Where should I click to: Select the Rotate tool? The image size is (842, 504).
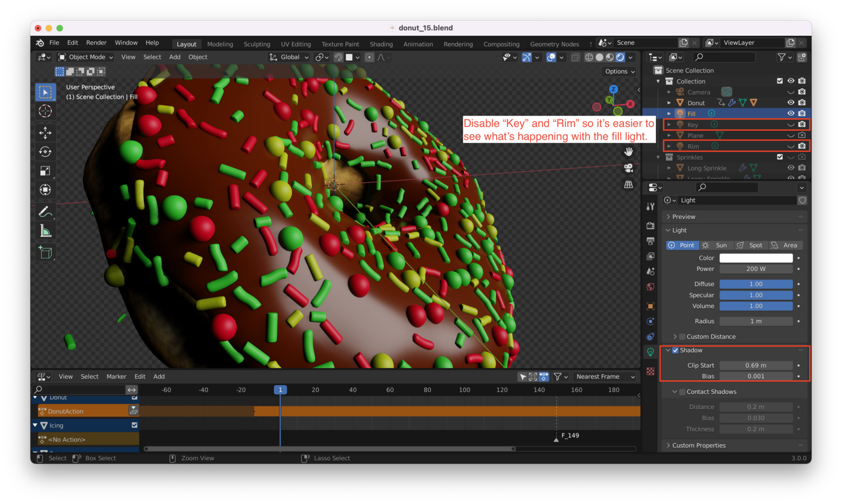click(x=46, y=152)
